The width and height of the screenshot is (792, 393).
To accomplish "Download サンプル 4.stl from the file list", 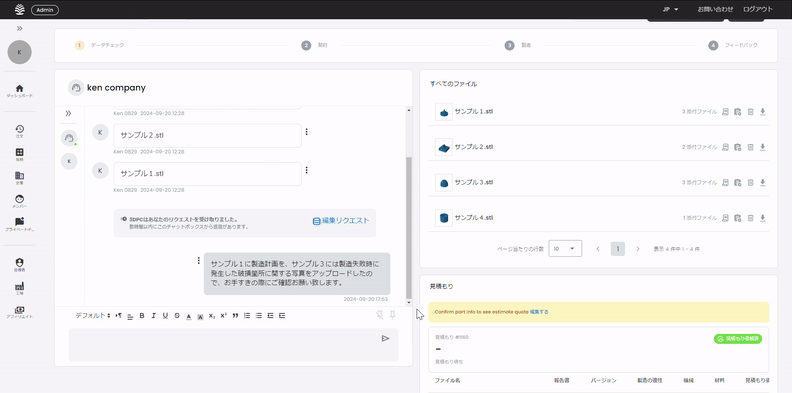I will click(763, 218).
